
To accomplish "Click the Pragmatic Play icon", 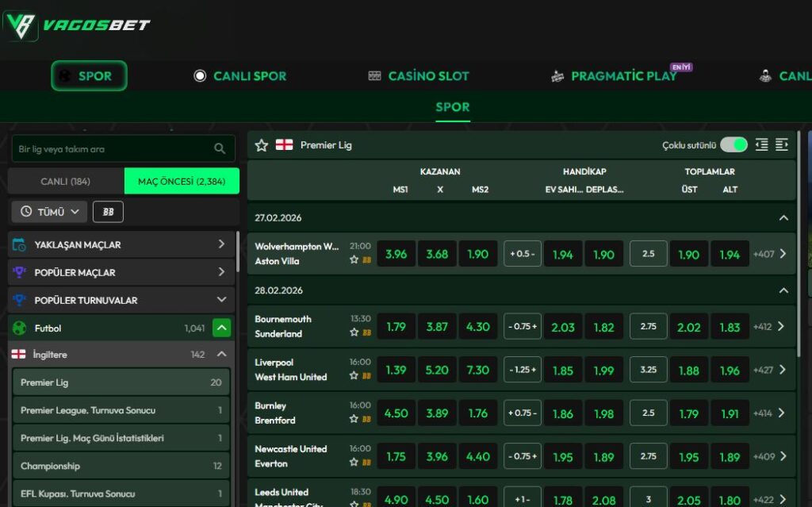I will tap(557, 76).
